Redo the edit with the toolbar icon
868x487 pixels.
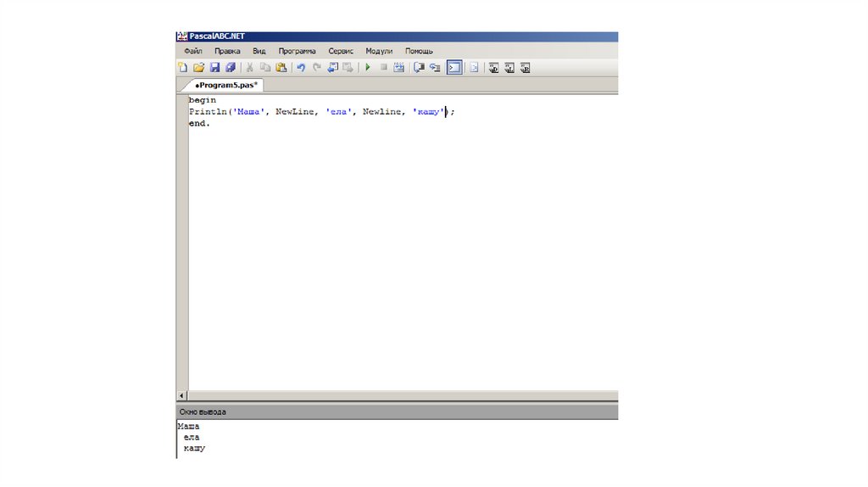coord(317,68)
